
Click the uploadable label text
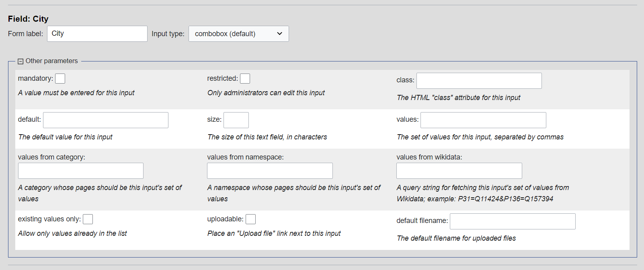pyautogui.click(x=225, y=219)
